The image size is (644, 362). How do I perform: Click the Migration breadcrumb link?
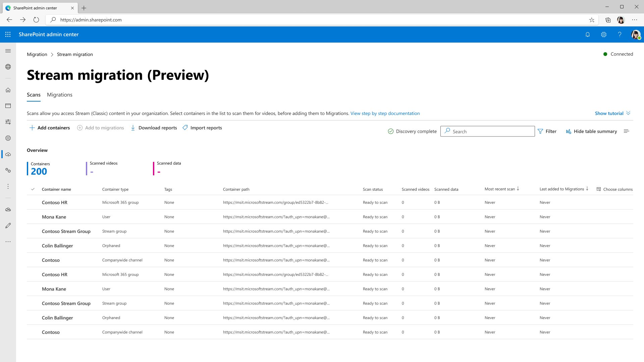37,54
